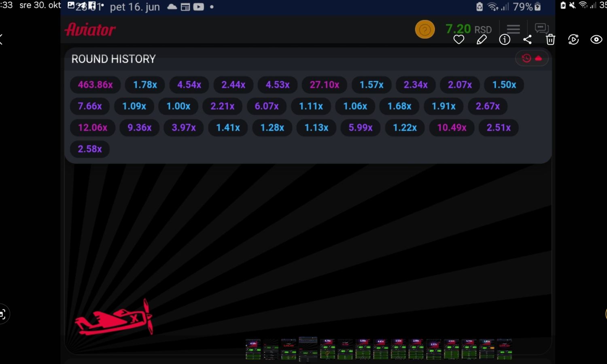607x364 pixels.
Task: Open the hamburger menu
Action: click(513, 29)
